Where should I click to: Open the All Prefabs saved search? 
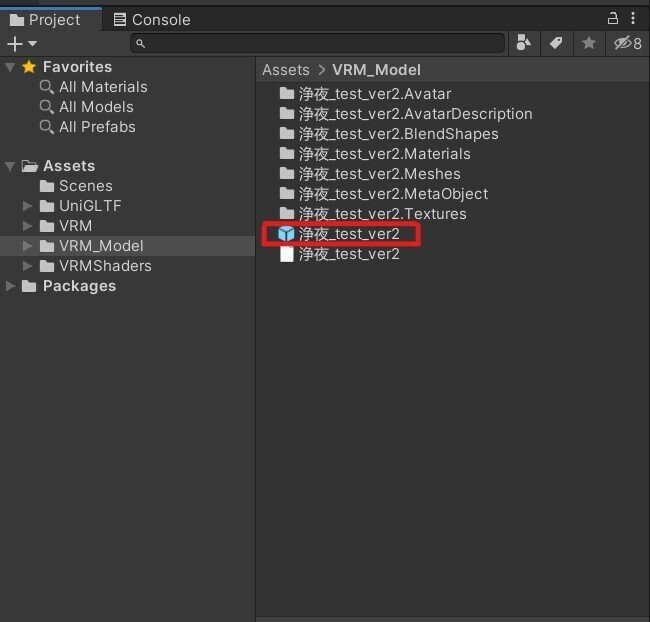click(x=87, y=127)
